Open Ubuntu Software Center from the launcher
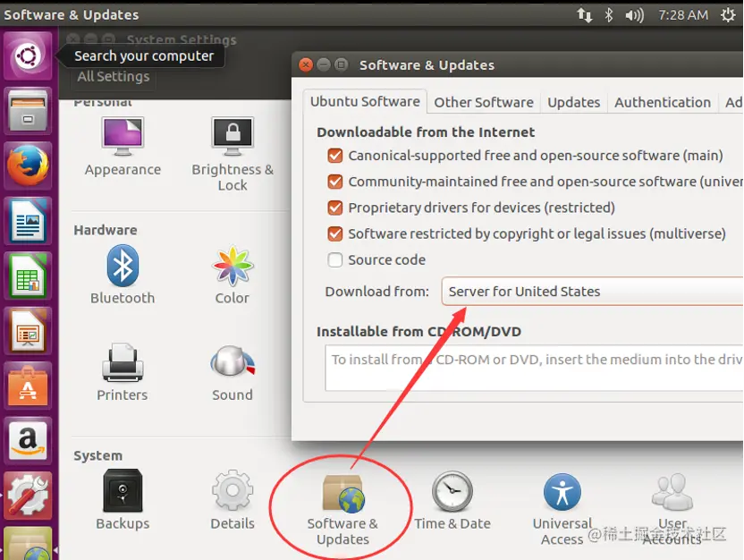Viewport: 744px width, 560px height. pos(28,386)
